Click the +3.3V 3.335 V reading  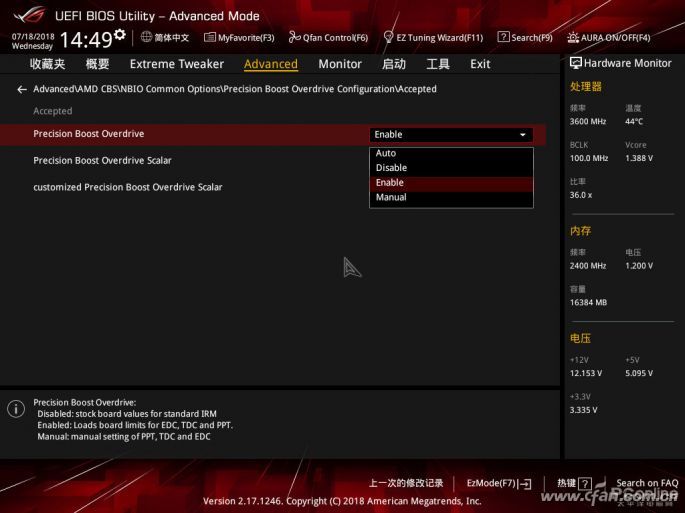pos(583,410)
